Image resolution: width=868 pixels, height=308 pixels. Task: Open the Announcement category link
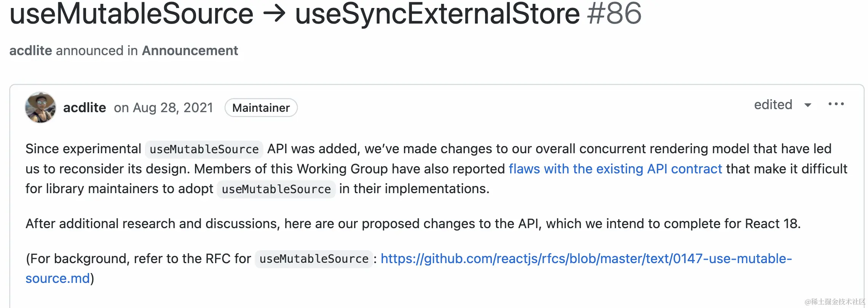[190, 51]
